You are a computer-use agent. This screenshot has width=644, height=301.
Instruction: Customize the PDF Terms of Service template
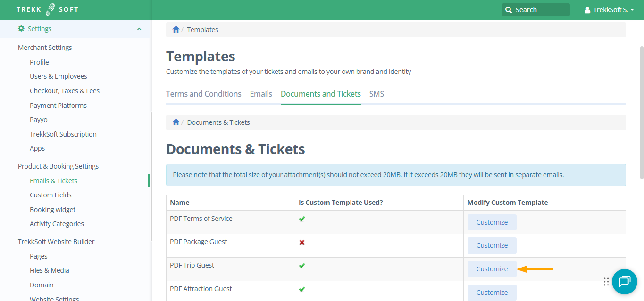[492, 222]
